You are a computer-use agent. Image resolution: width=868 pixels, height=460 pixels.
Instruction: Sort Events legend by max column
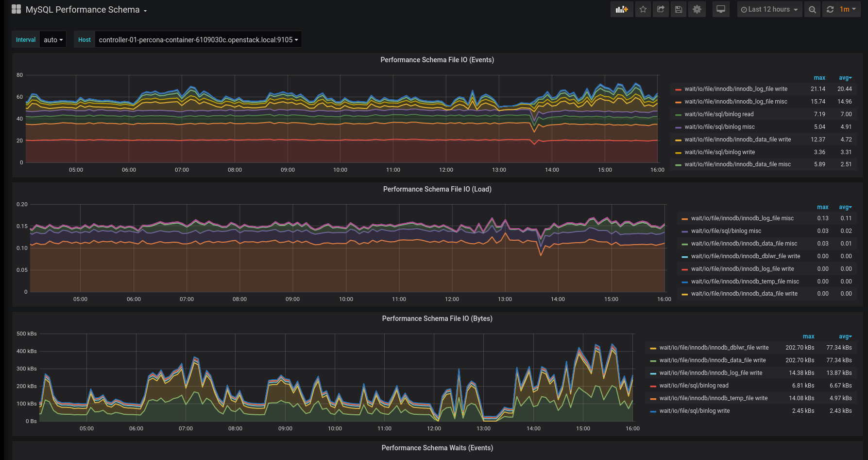(819, 78)
